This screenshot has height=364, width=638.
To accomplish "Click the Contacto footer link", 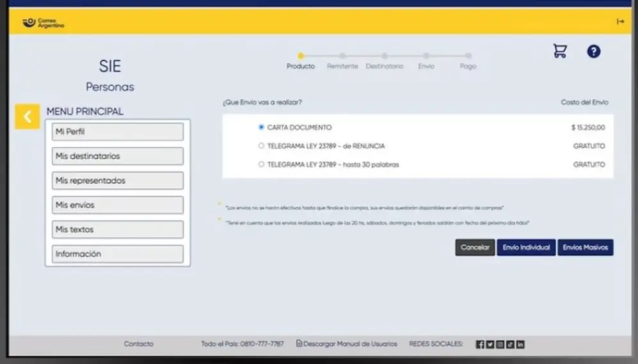I will click(x=139, y=344).
